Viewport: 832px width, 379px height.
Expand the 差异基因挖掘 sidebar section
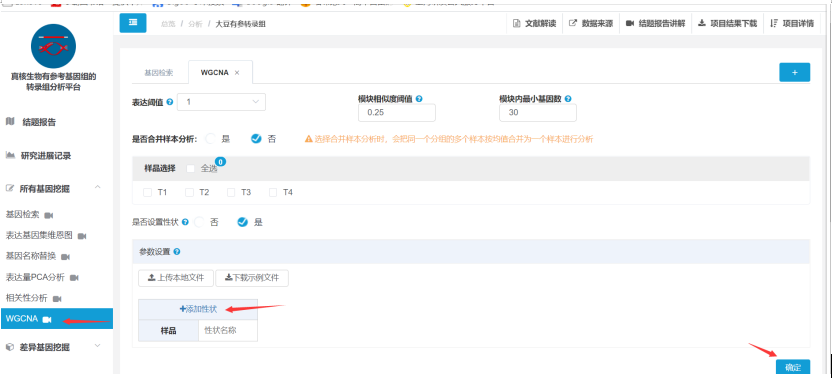[98, 346]
